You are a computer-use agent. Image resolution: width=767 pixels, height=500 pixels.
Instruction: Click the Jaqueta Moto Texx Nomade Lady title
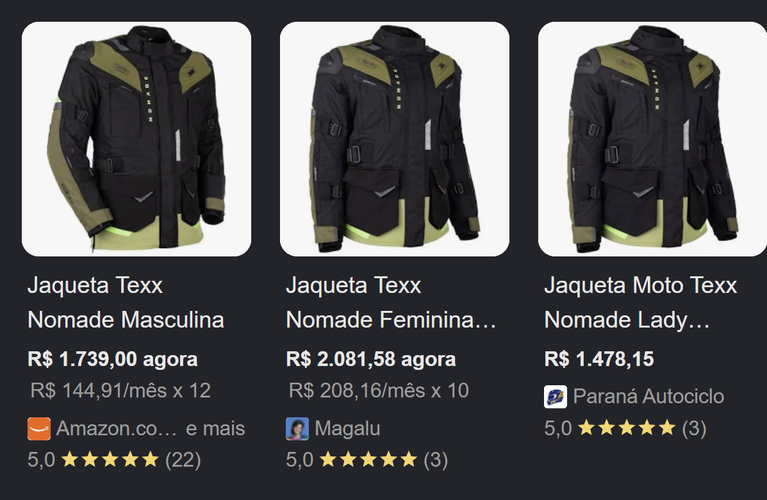641,302
